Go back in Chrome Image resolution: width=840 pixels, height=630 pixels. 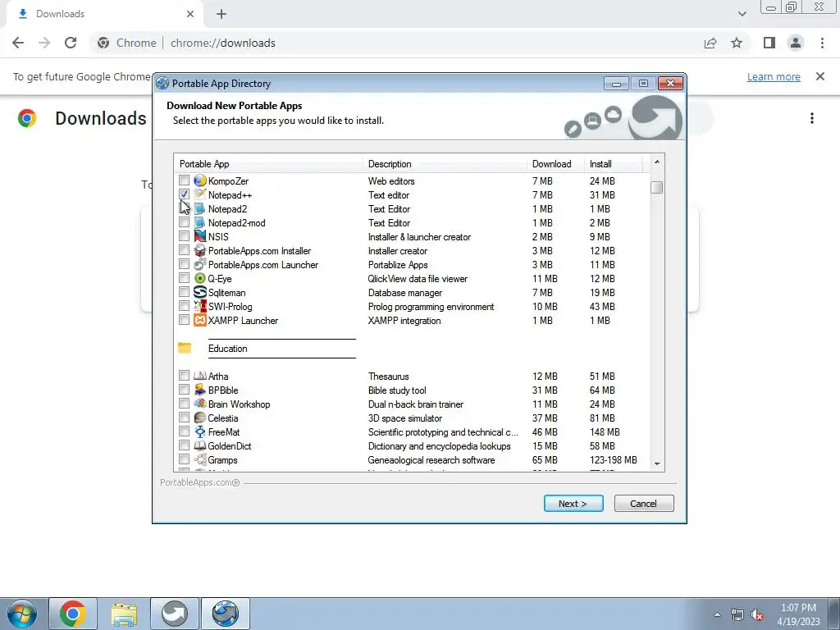18,43
